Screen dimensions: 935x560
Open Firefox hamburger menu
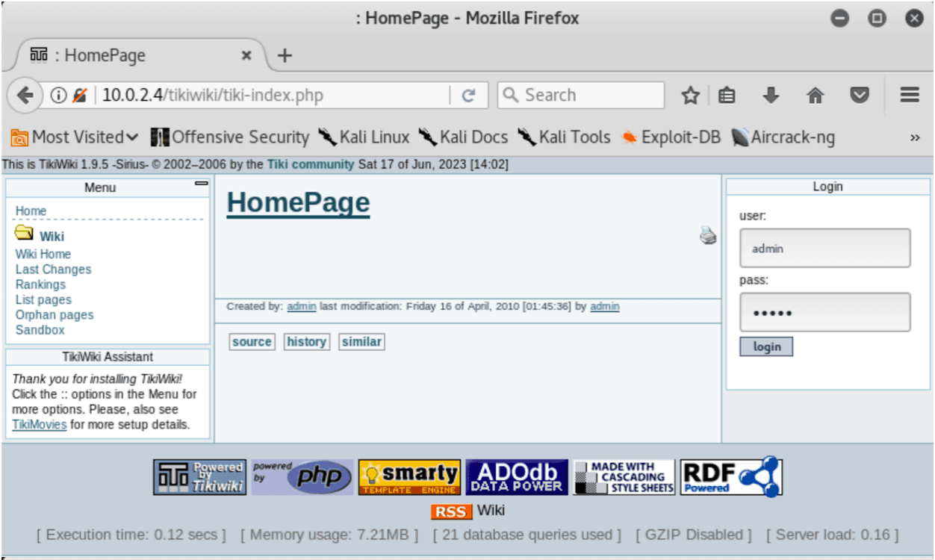(909, 96)
